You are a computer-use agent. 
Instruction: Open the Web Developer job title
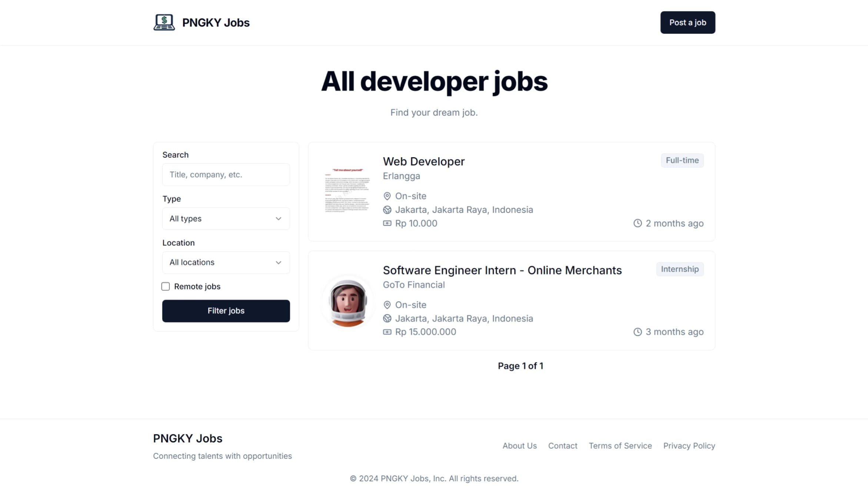pyautogui.click(x=423, y=162)
